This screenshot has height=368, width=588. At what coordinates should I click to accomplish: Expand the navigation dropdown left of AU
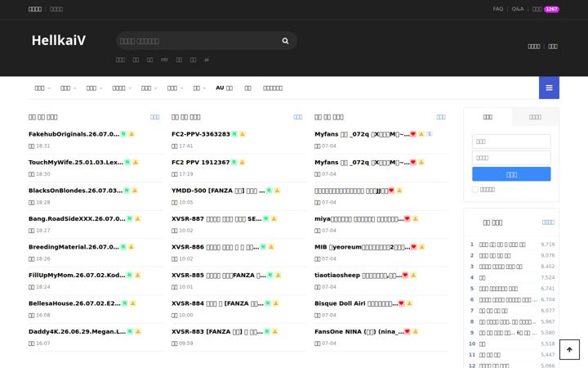[199, 88]
